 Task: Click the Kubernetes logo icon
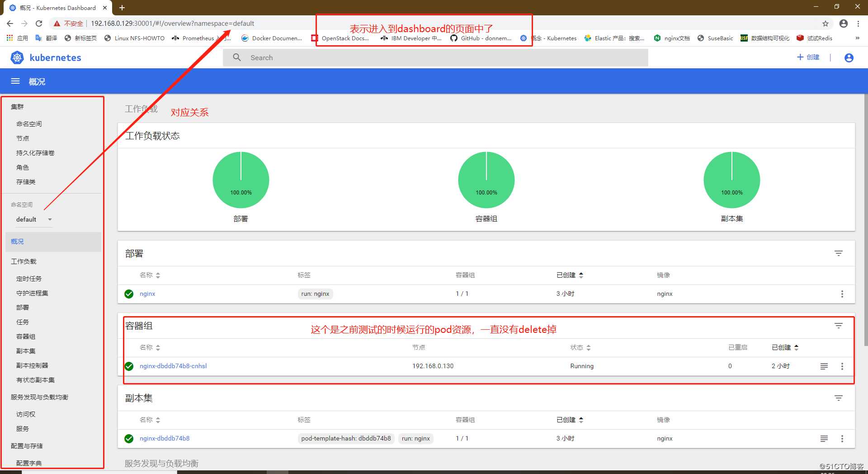(x=17, y=57)
